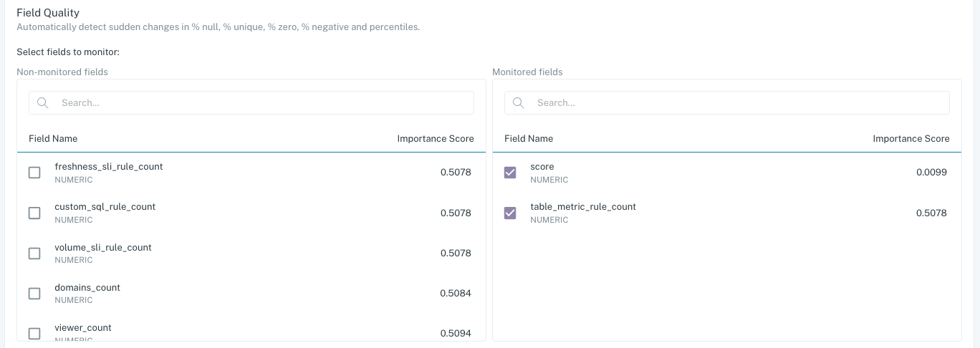Click the domains_count field name
The image size is (980, 348).
pos(87,287)
